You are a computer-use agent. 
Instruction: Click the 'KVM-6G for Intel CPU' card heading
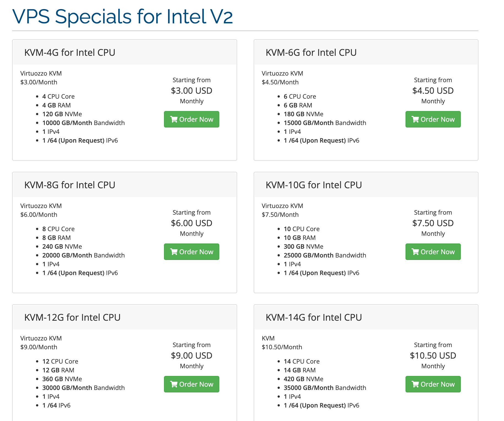coord(311,52)
